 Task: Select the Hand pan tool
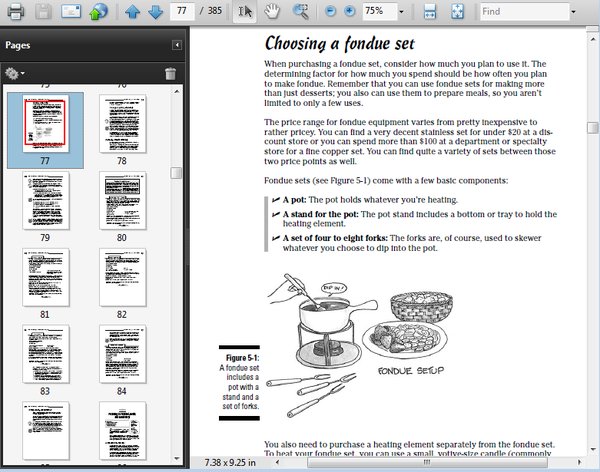click(272, 11)
